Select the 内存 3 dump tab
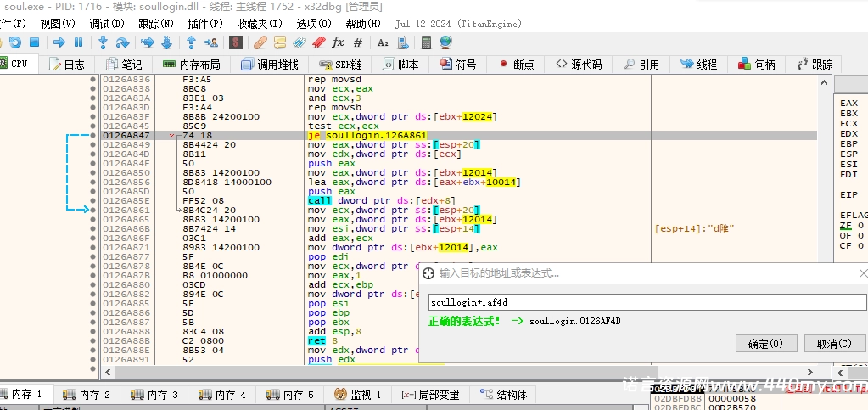The height and width of the screenshot is (410, 868). pos(154,395)
